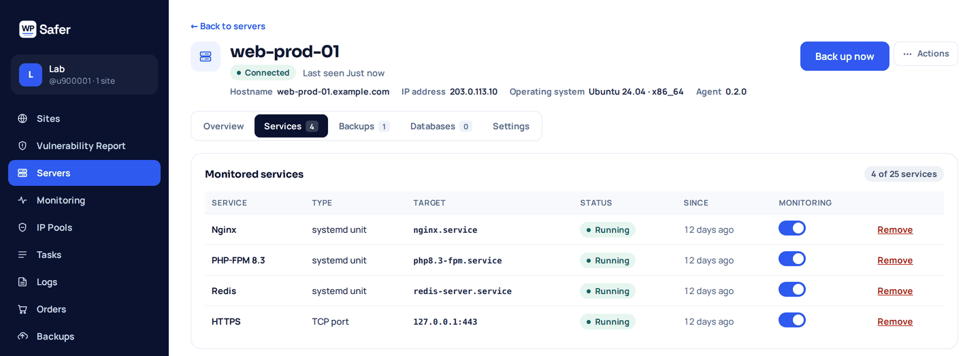Open Logs from the sidebar

point(84,282)
